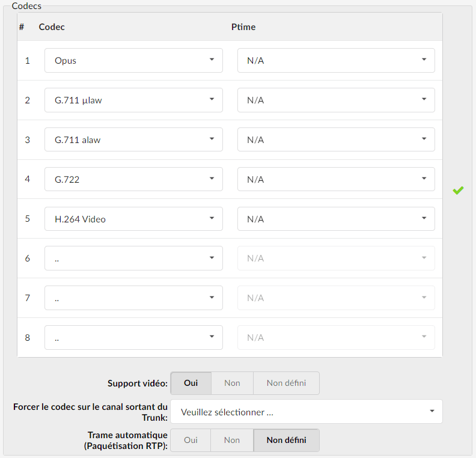Choose a codec in empty row 7
This screenshot has width=476, height=458.
click(133, 298)
